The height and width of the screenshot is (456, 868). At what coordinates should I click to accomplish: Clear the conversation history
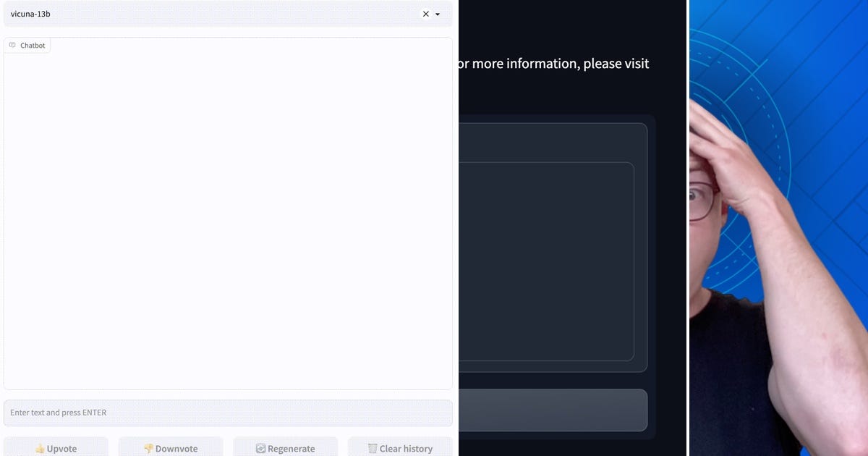[x=400, y=449]
